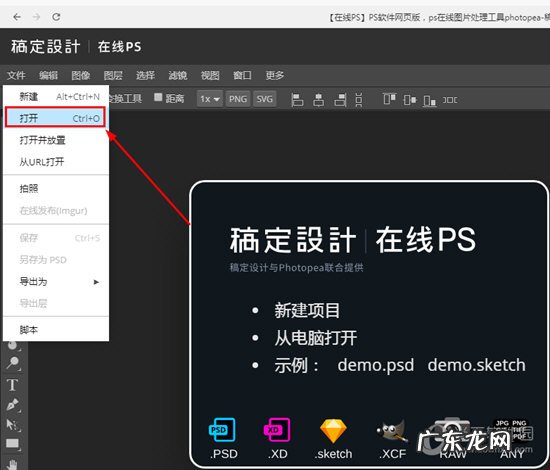550x470 pixels.
Task: Reload the page with the refresh icon
Action: tap(56, 16)
